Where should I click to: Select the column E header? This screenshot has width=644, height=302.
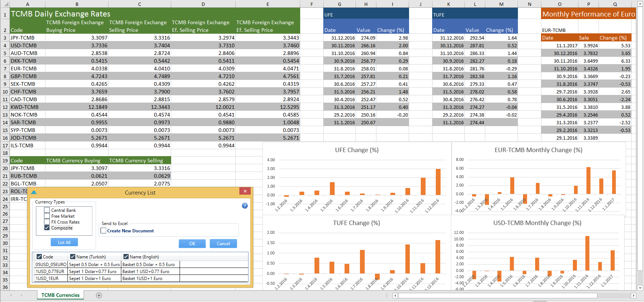coord(268,4)
